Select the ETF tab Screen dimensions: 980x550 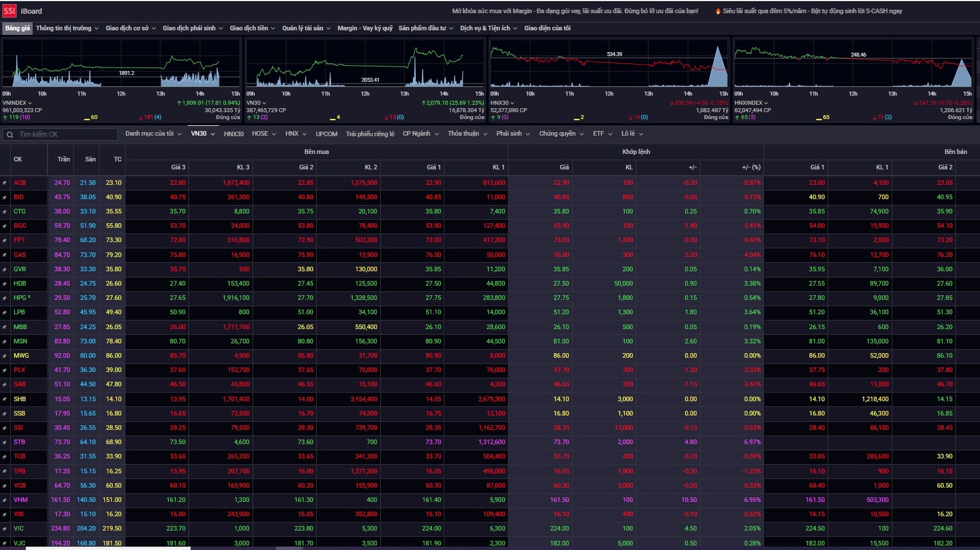pyautogui.click(x=603, y=134)
